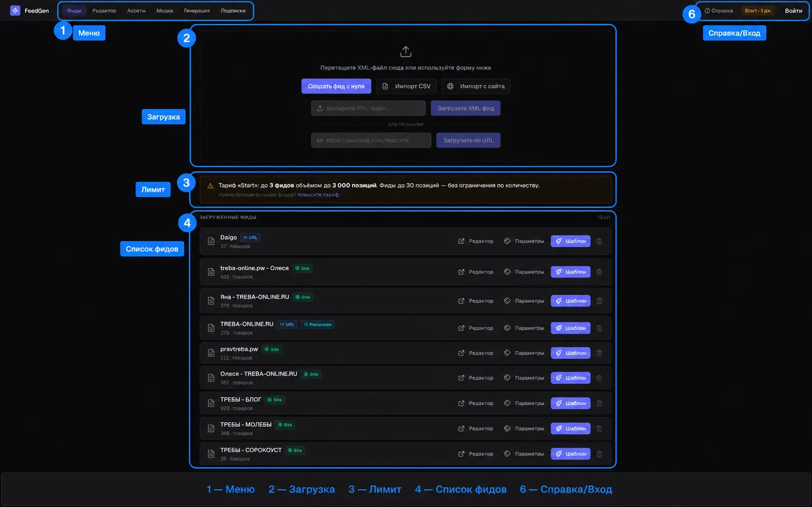
Task: Click Загрузить XML фид button
Action: point(466,108)
